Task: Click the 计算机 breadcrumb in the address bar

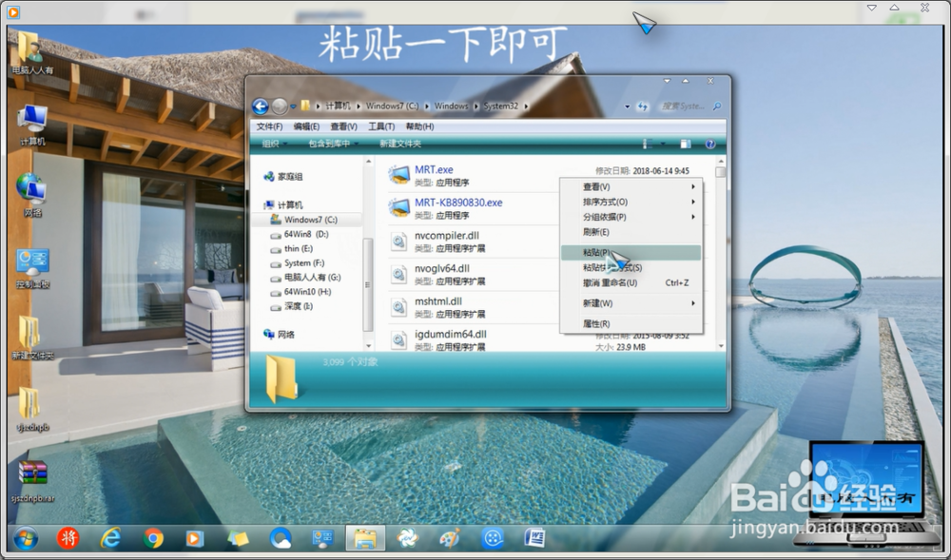Action: click(x=338, y=106)
